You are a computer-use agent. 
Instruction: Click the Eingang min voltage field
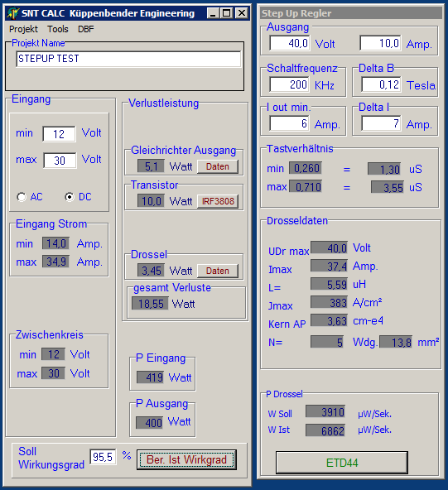59,134
